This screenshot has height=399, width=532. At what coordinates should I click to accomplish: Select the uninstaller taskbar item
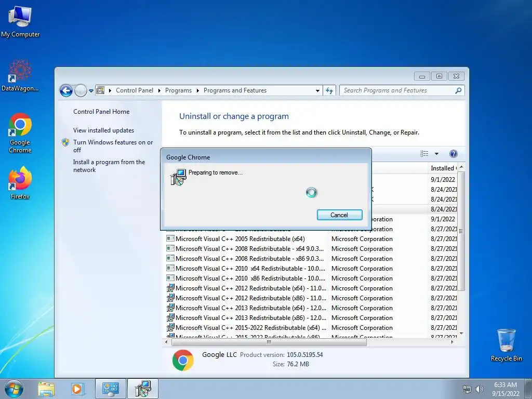(x=143, y=389)
